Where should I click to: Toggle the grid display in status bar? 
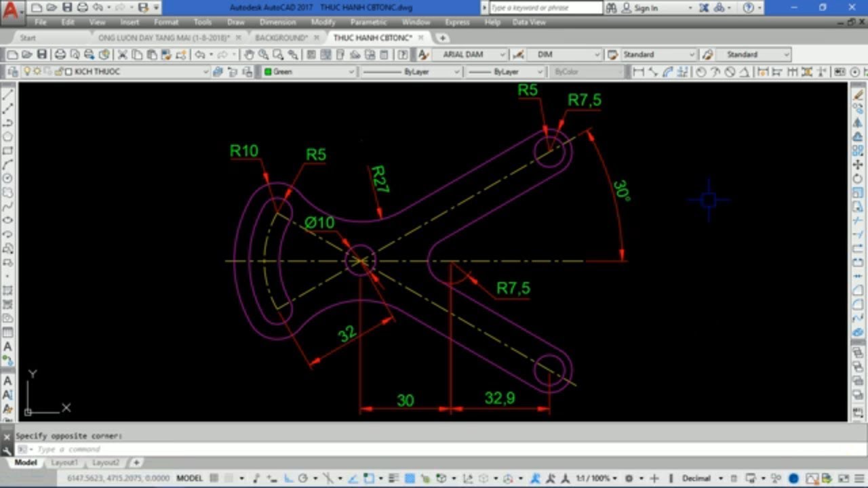(x=214, y=478)
